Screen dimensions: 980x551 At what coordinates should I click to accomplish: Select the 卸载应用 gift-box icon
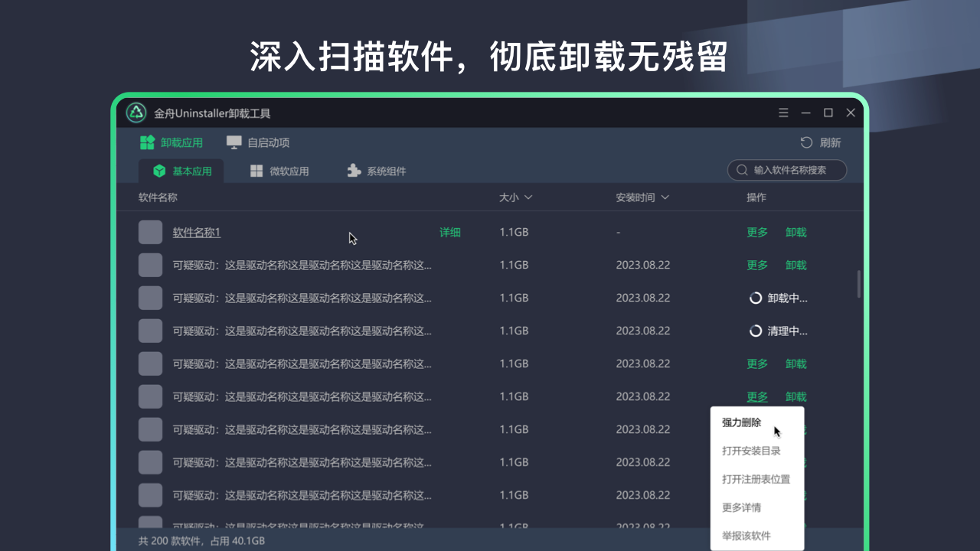(146, 142)
